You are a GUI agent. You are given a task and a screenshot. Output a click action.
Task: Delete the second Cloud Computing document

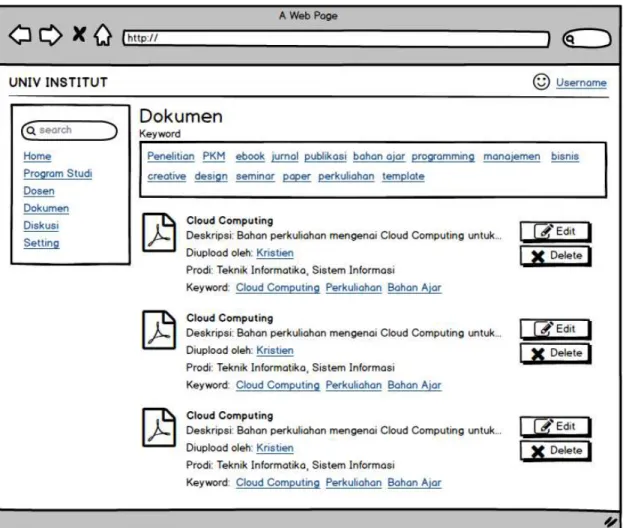pyautogui.click(x=555, y=353)
